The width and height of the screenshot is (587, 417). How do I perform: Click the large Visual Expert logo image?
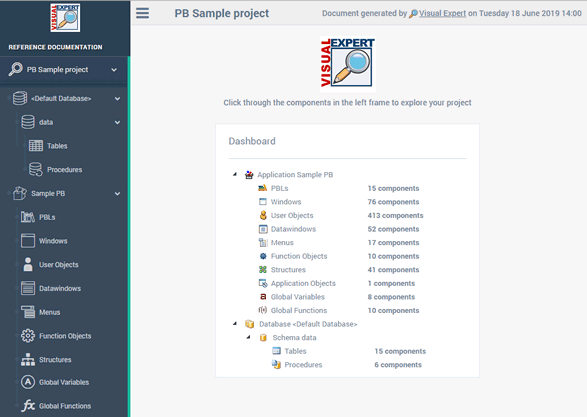click(348, 64)
